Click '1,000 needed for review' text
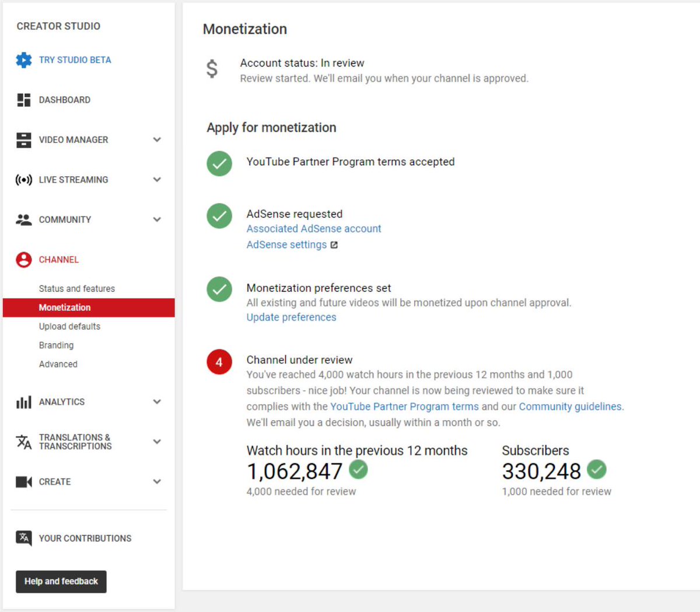Viewport: 700px width, 612px height. 556,492
